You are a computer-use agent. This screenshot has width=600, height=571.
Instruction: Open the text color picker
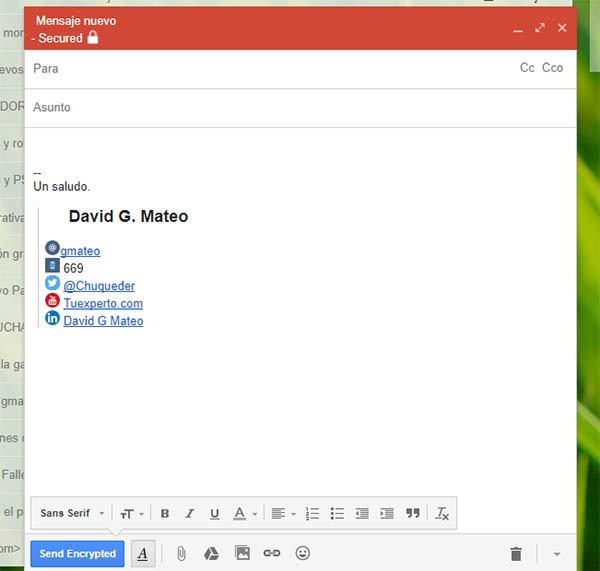pyautogui.click(x=245, y=514)
